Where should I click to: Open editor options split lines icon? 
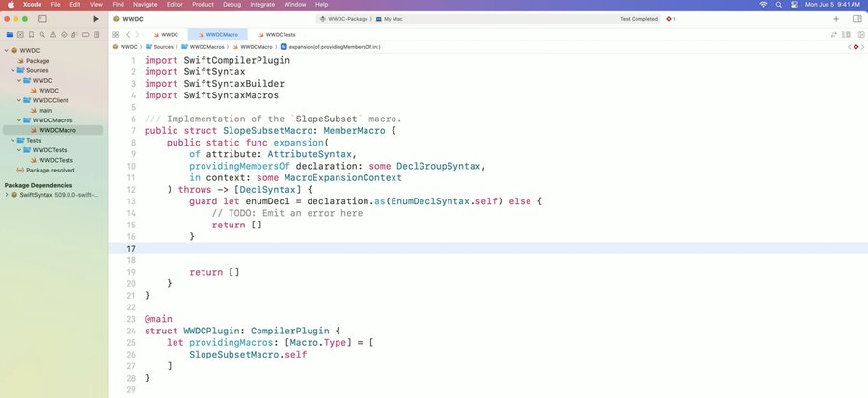coord(846,35)
